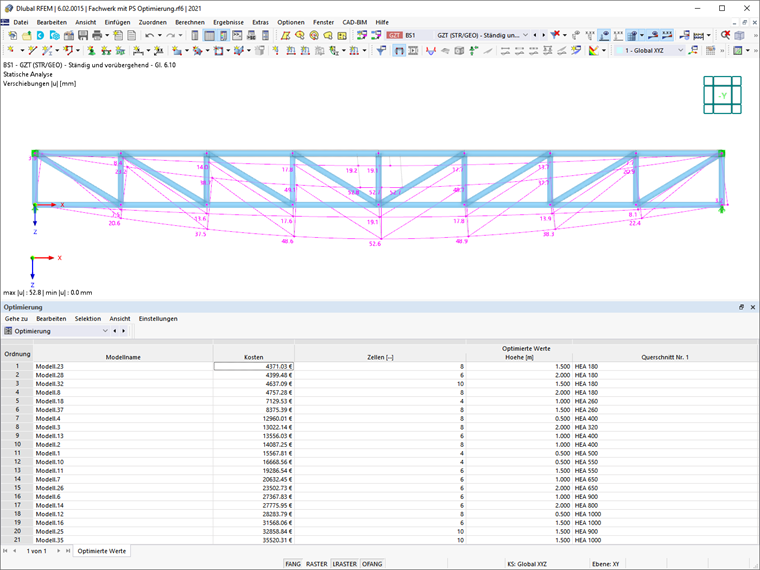Toggle the tables panel toolbar icon
760x570 pixels.
pyautogui.click(x=209, y=35)
